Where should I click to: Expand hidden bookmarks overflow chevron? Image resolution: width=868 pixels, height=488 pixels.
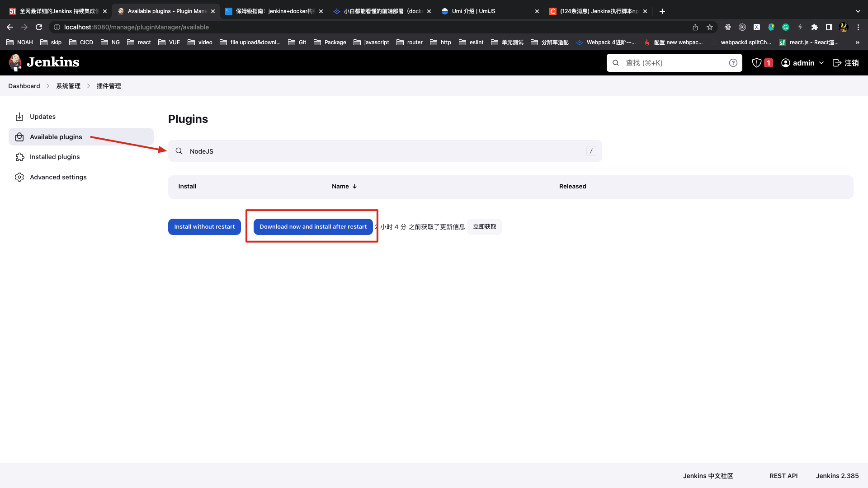click(857, 42)
